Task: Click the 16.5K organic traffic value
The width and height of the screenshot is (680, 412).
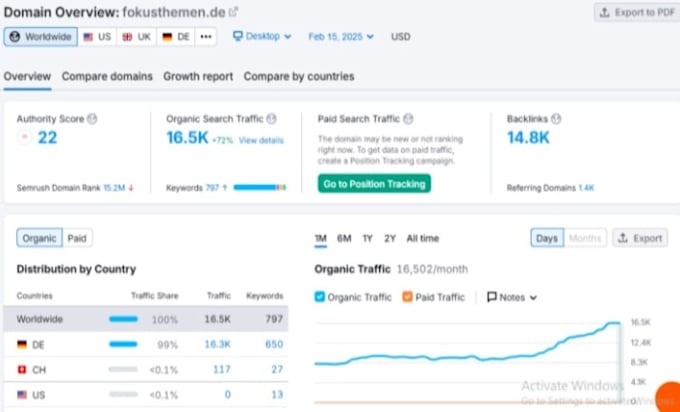Action: (187, 138)
